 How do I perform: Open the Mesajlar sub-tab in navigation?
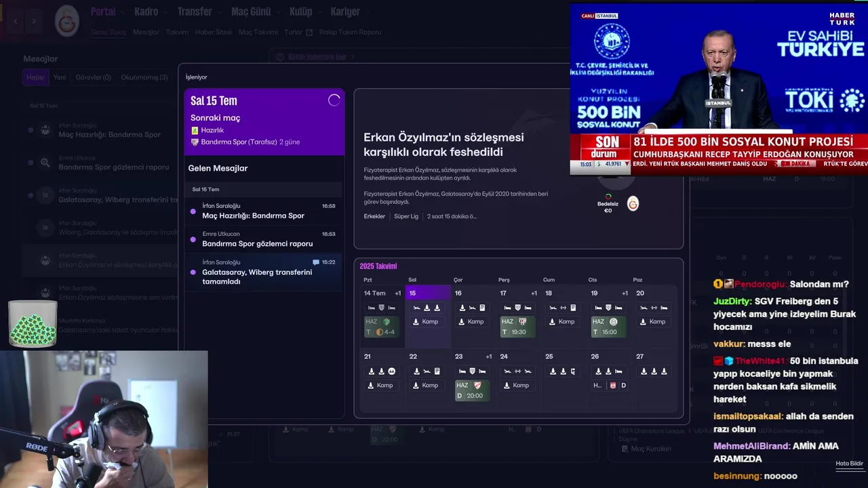coord(146,33)
